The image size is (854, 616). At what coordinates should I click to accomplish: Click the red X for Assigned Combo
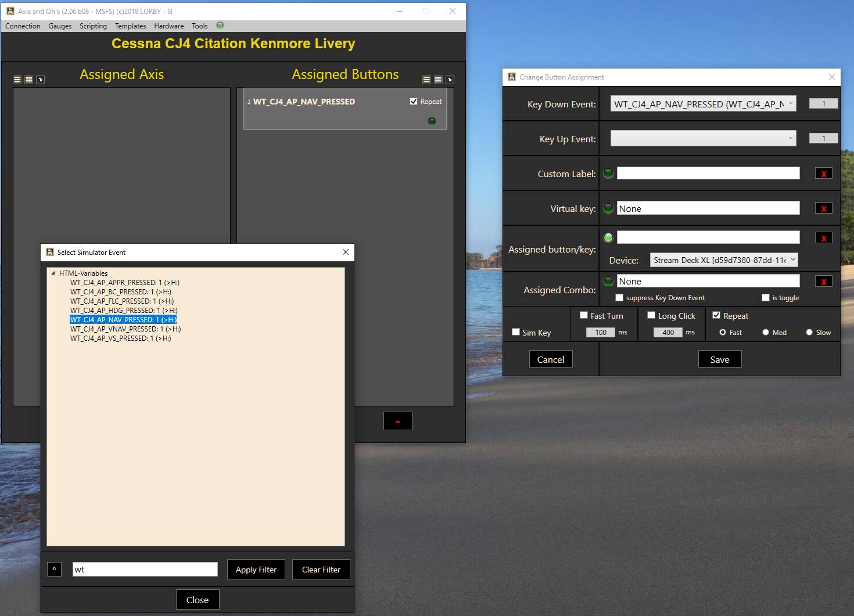tap(823, 282)
